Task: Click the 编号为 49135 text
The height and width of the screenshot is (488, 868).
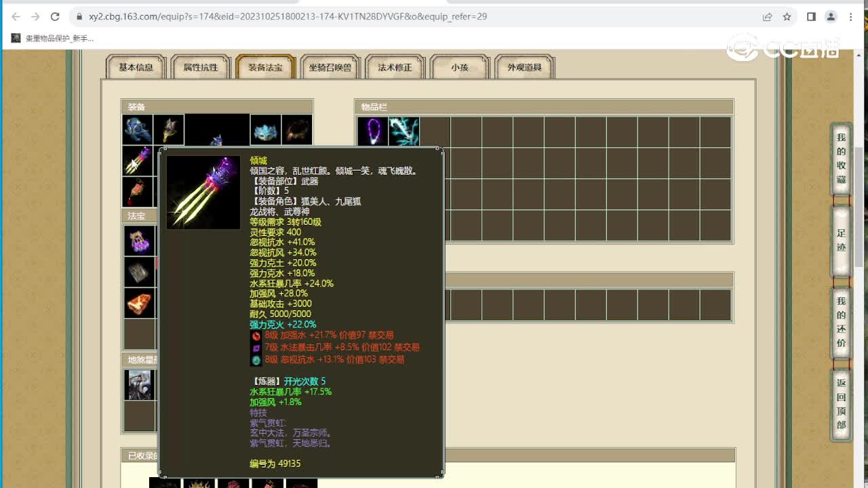Action: [275, 464]
